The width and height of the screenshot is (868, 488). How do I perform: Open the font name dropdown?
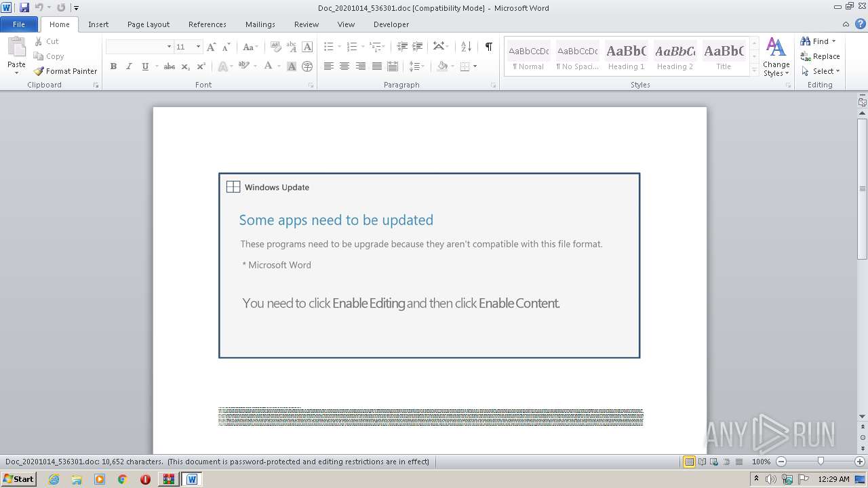pos(169,47)
